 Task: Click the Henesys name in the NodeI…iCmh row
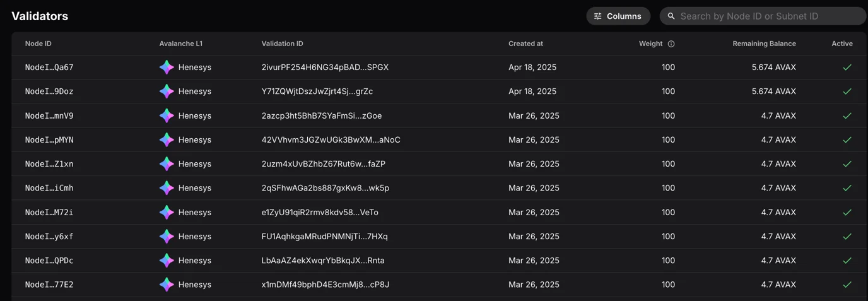pyautogui.click(x=195, y=188)
